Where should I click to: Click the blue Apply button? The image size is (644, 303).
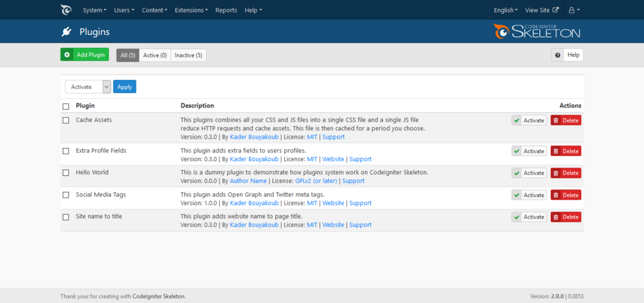125,87
